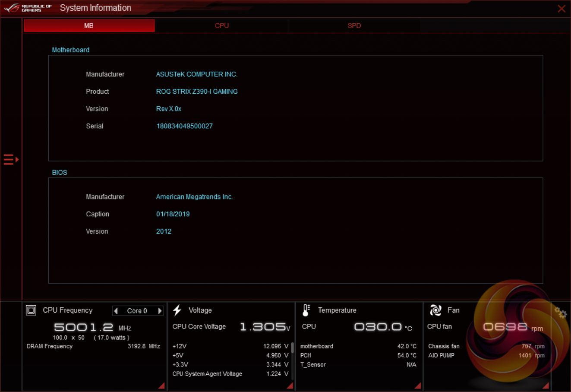Screen dimensions: 571x392
Task: Click the Product label in Motherboard section
Action: (98, 92)
